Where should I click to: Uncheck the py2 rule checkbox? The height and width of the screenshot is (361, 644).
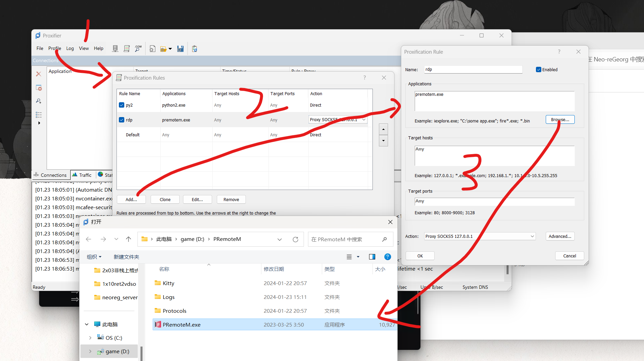pos(122,105)
